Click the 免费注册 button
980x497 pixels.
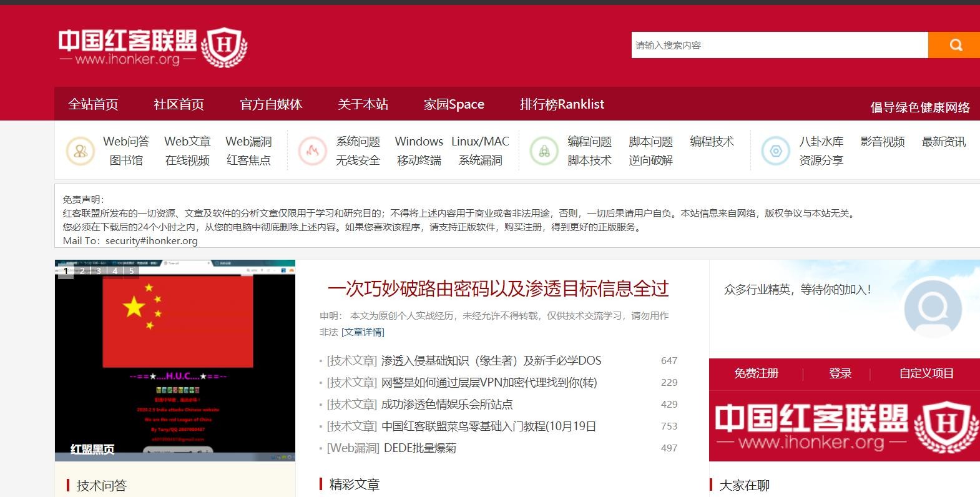coord(756,373)
